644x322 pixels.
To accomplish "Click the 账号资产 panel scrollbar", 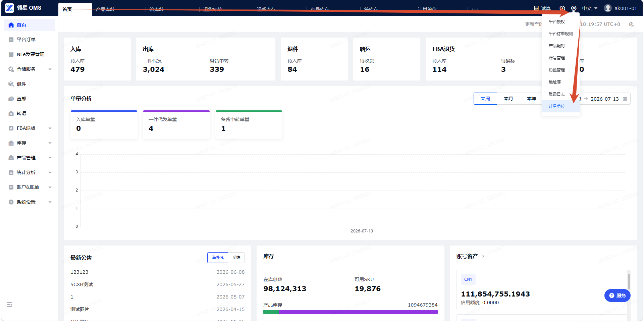I will tap(629, 281).
